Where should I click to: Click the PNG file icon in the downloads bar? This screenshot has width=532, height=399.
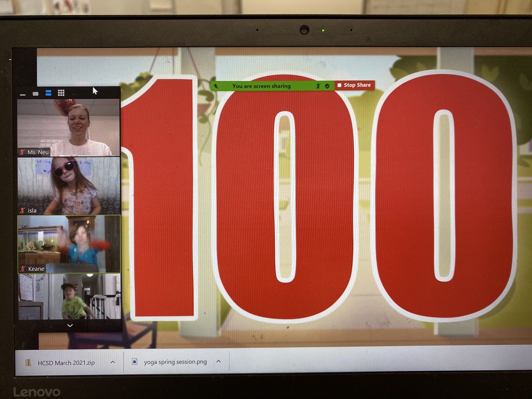(135, 362)
